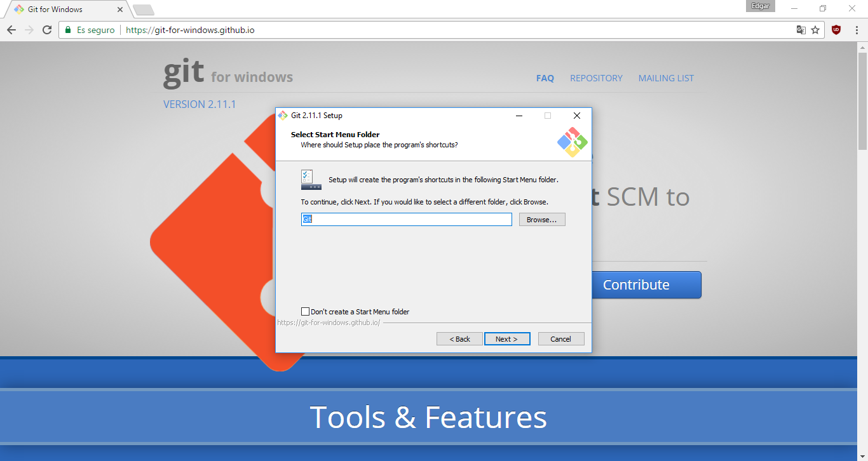Screen dimensions: 868x461
Task: Click the Git icon in the Setup title bar
Action: click(283, 116)
